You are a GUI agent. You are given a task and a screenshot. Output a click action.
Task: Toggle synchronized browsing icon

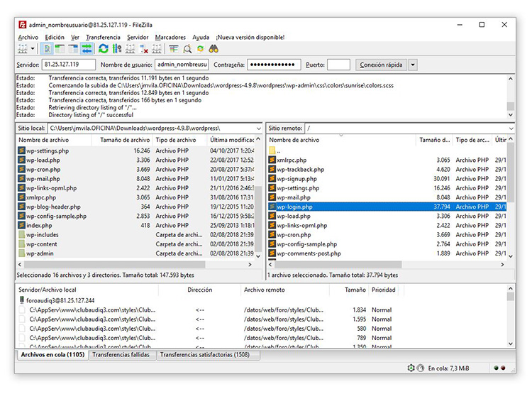point(200,49)
